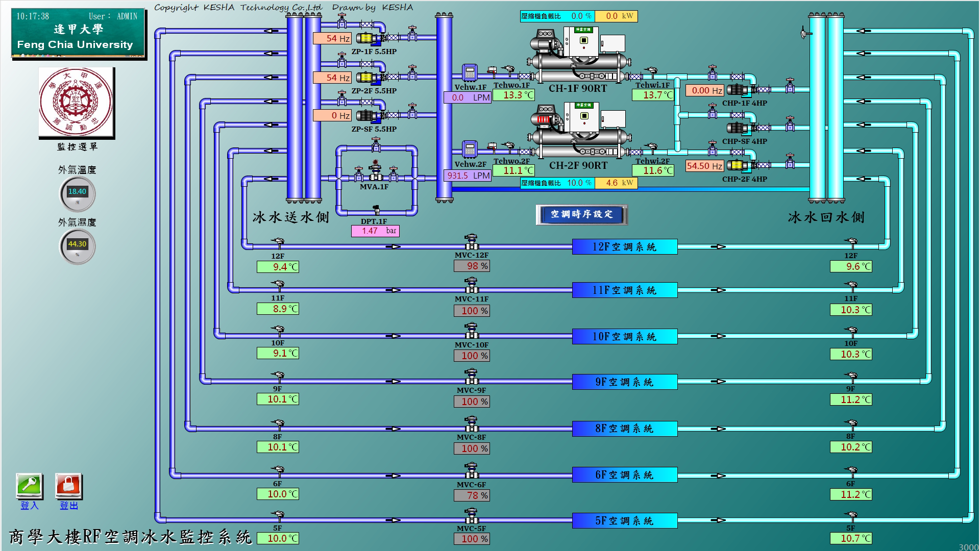Click the outdoor temperature gauge showing 18.40
This screenshot has height=551, width=980.
click(77, 193)
